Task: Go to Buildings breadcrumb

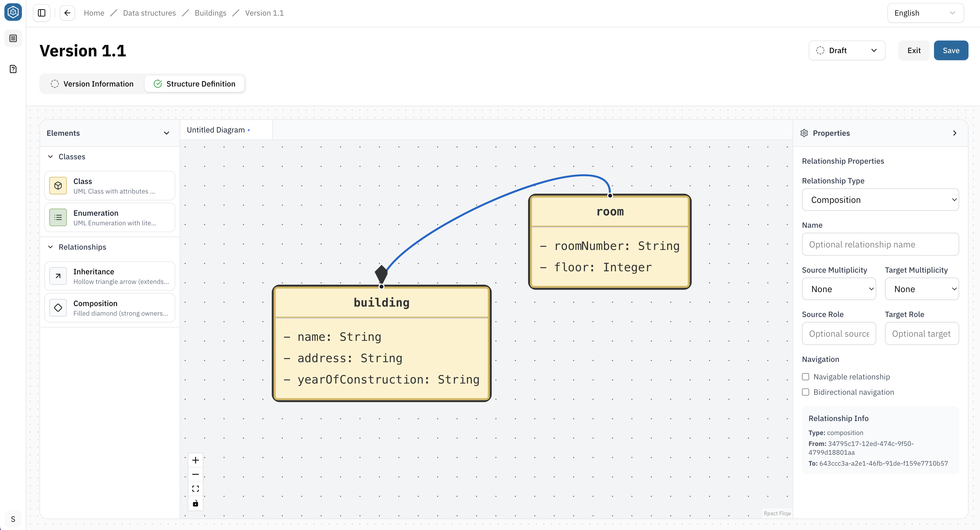Action: [210, 13]
